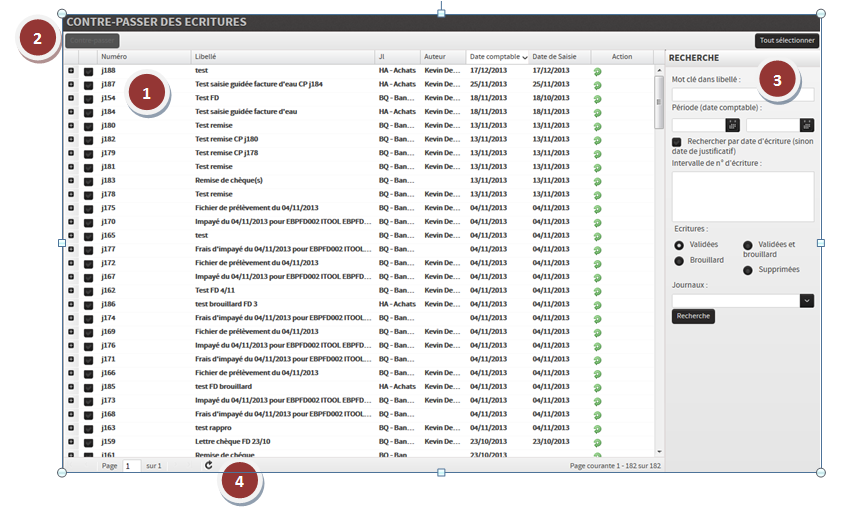Image resolution: width=850 pixels, height=521 pixels.
Task: Click the green action icon in row j174
Action: pyautogui.click(x=597, y=319)
